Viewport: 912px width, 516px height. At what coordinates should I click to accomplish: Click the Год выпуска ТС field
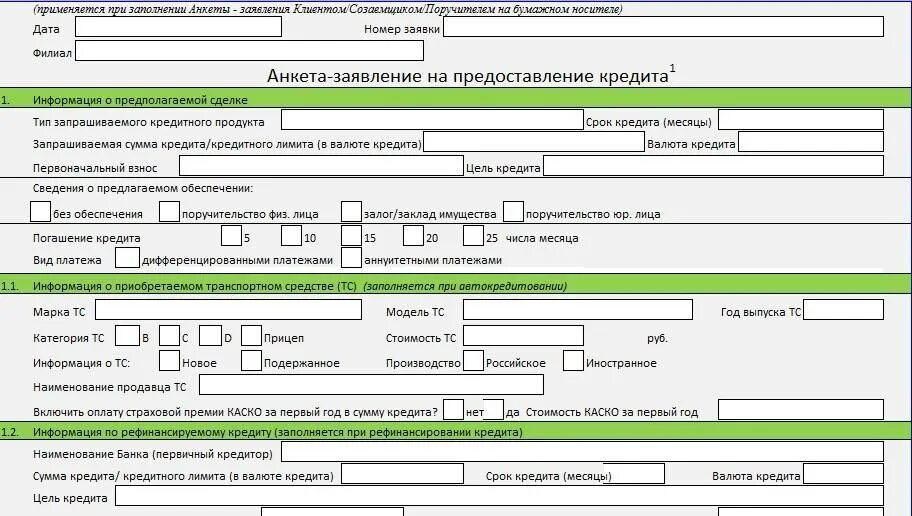click(x=843, y=309)
